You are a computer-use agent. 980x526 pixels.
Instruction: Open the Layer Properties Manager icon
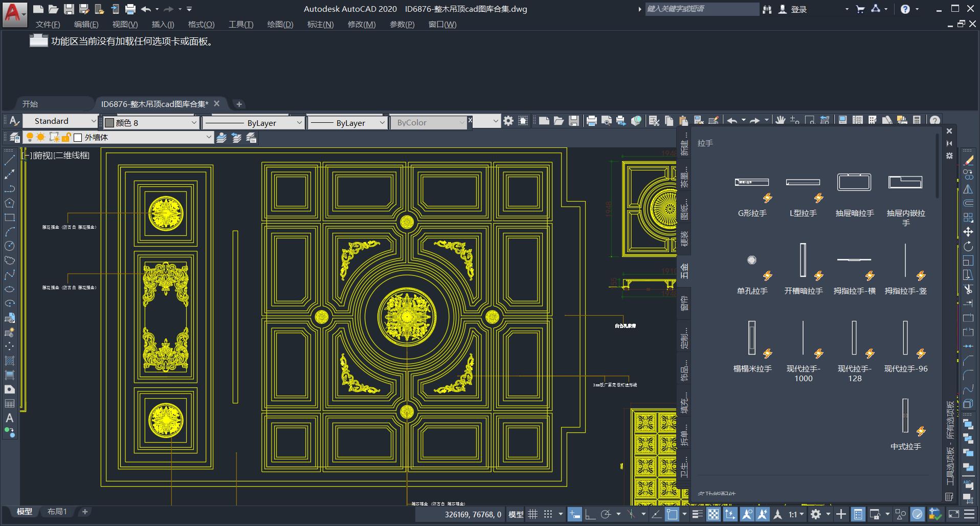pos(15,138)
